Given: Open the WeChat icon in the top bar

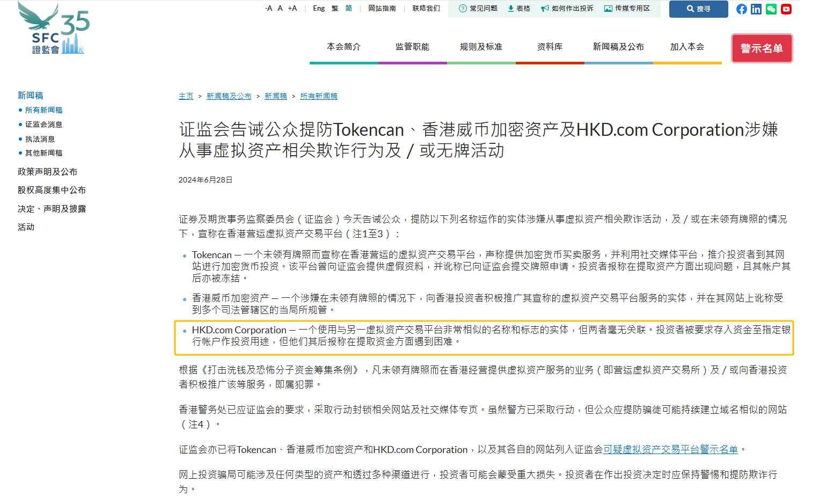Looking at the screenshot, I should (771, 9).
